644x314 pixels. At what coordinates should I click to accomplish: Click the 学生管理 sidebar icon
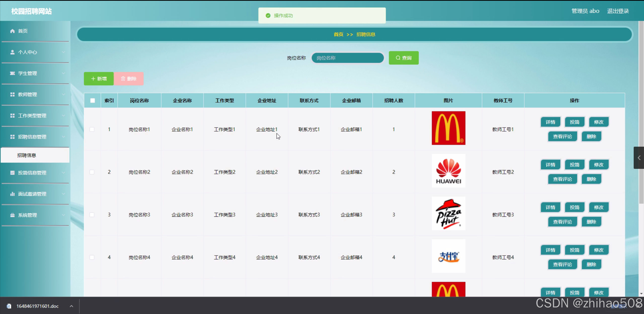(x=12, y=73)
